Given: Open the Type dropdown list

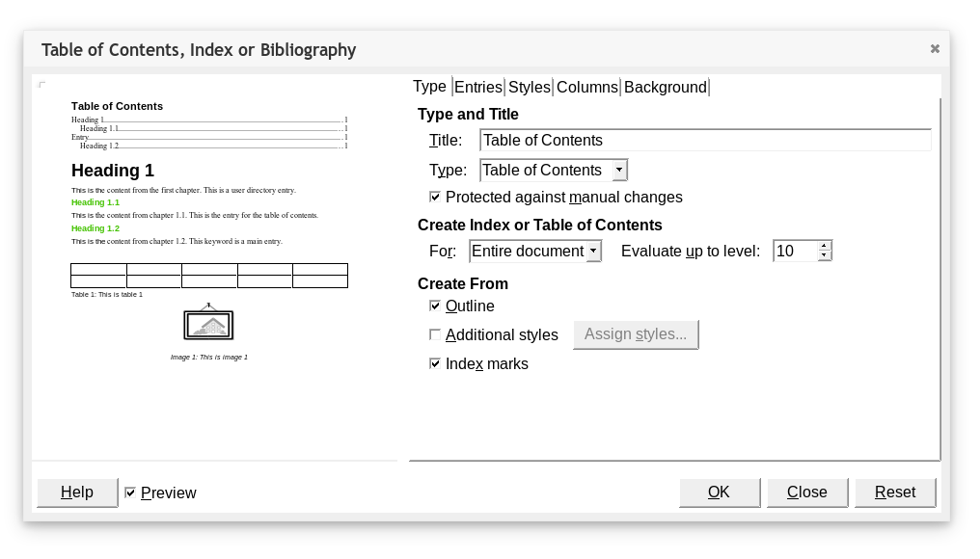Looking at the screenshot, I should [553, 170].
